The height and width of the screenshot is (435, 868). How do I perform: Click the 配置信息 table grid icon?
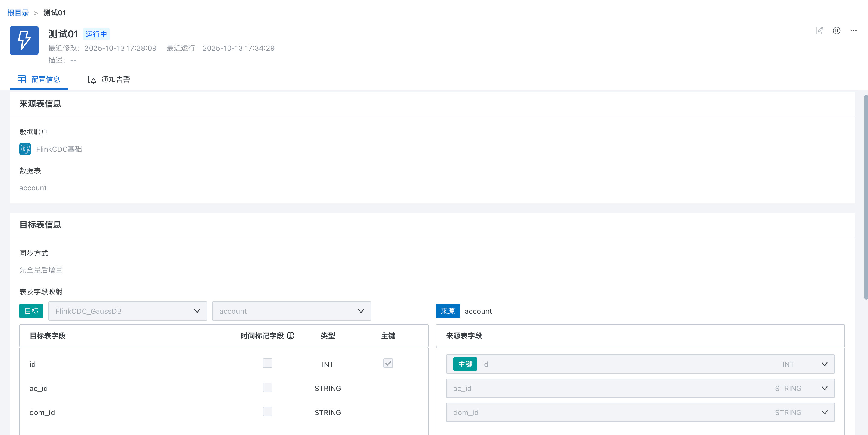pos(22,79)
